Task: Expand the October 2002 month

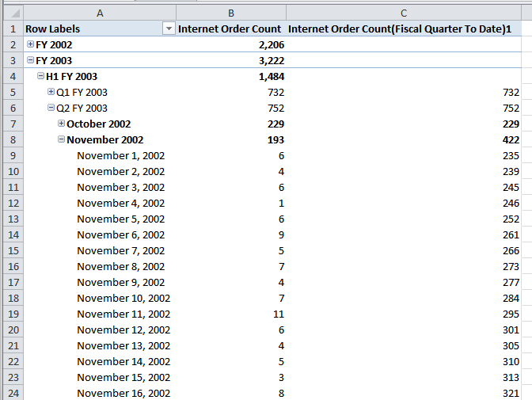Action: [61, 124]
